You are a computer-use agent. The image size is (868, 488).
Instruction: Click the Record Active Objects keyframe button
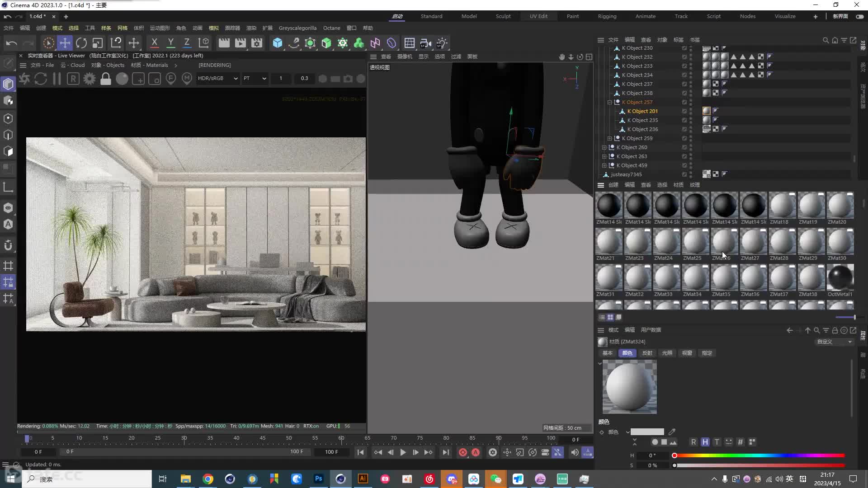point(462,452)
